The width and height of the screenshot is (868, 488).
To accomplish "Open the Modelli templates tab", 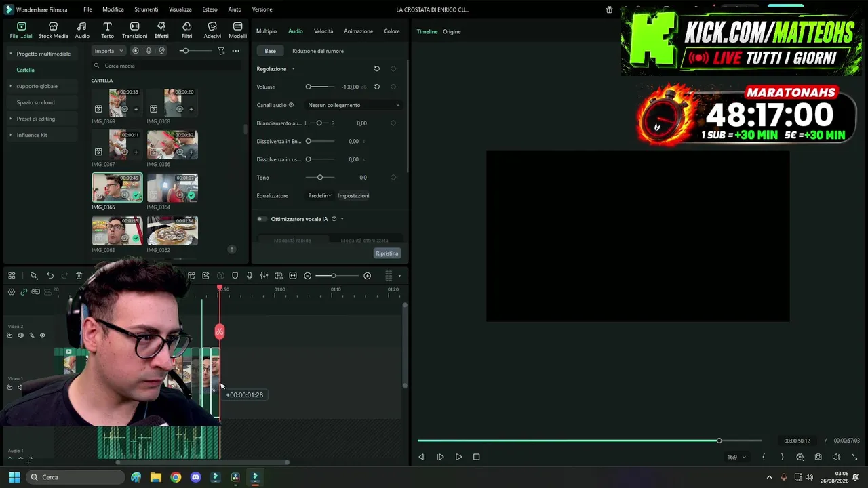I will pos(237,30).
